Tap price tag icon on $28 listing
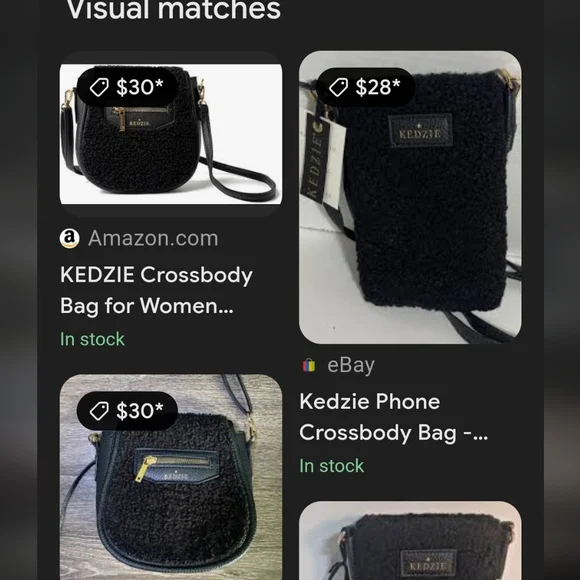Image resolution: width=580 pixels, height=580 pixels. [338, 87]
